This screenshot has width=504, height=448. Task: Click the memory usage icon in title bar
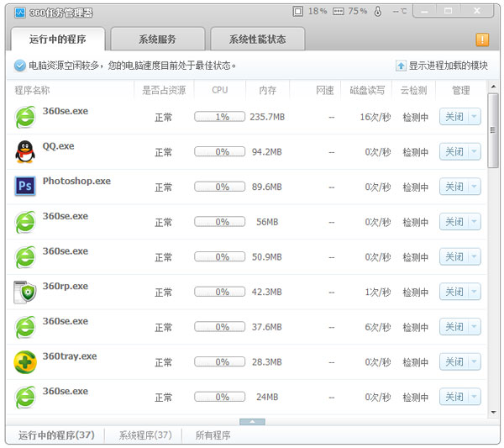[x=339, y=12]
